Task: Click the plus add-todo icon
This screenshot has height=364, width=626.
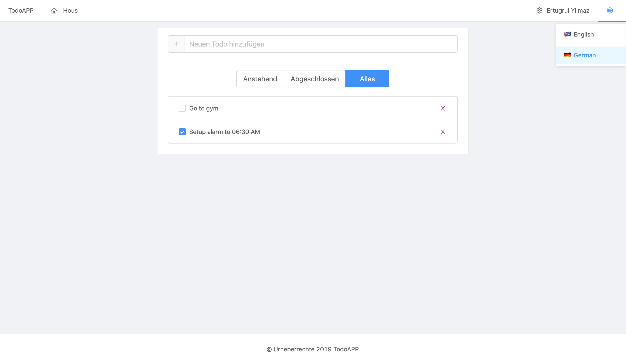Action: click(176, 44)
